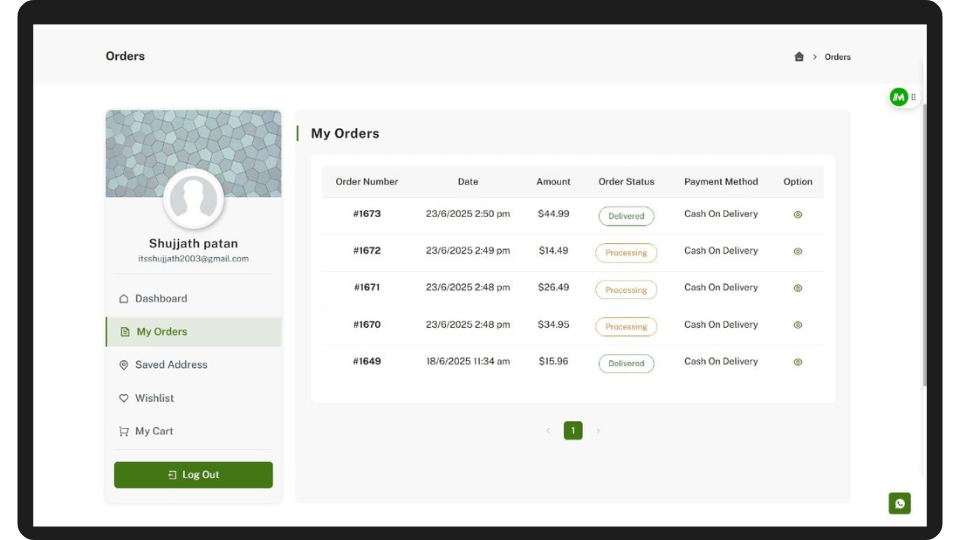Click the Payment Method column header
Screen dimensions: 960x540
[721, 182]
